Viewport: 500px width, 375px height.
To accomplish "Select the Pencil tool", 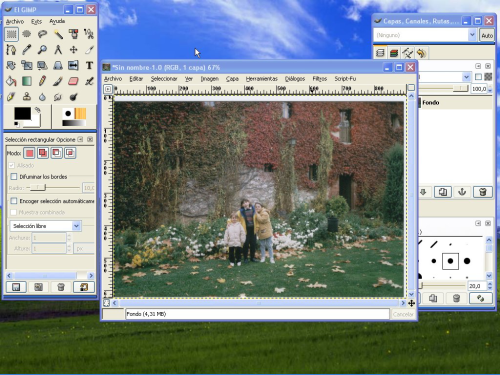I will pyautogui.click(x=42, y=81).
